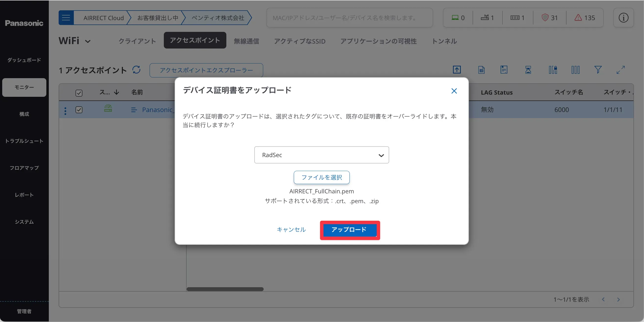
Task: Open the row three-dot action menu
Action: [x=65, y=111]
